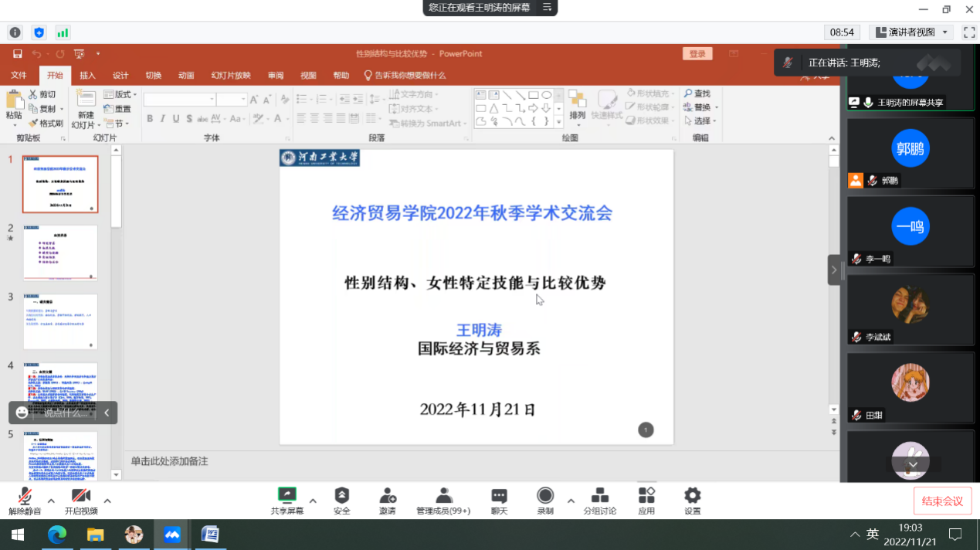
Task: Turn on the video camera
Action: pyautogui.click(x=81, y=496)
